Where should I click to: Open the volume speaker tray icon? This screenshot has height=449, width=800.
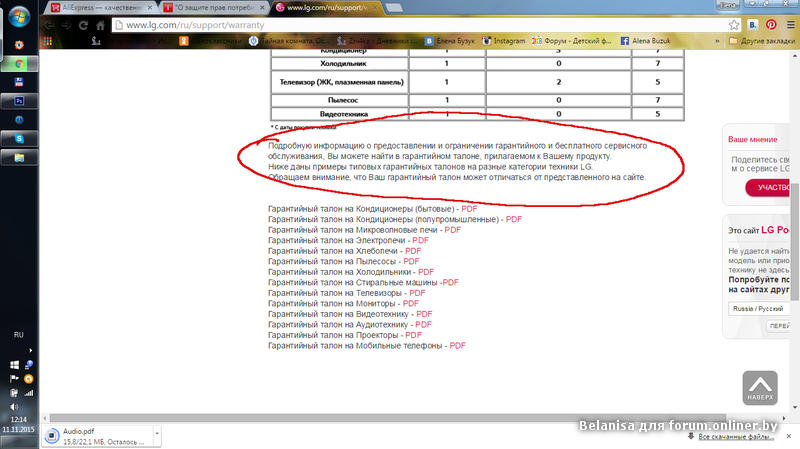[14, 407]
